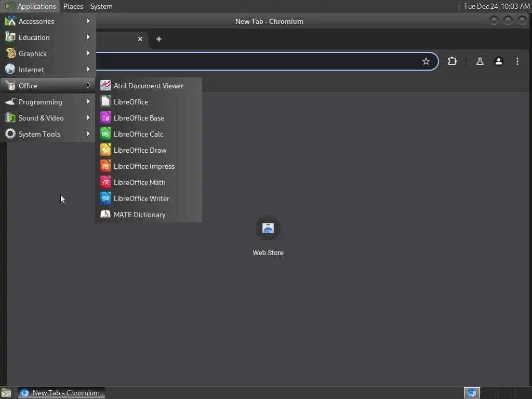Open Chromium three-dot menu
532x399 pixels.
coord(517,61)
